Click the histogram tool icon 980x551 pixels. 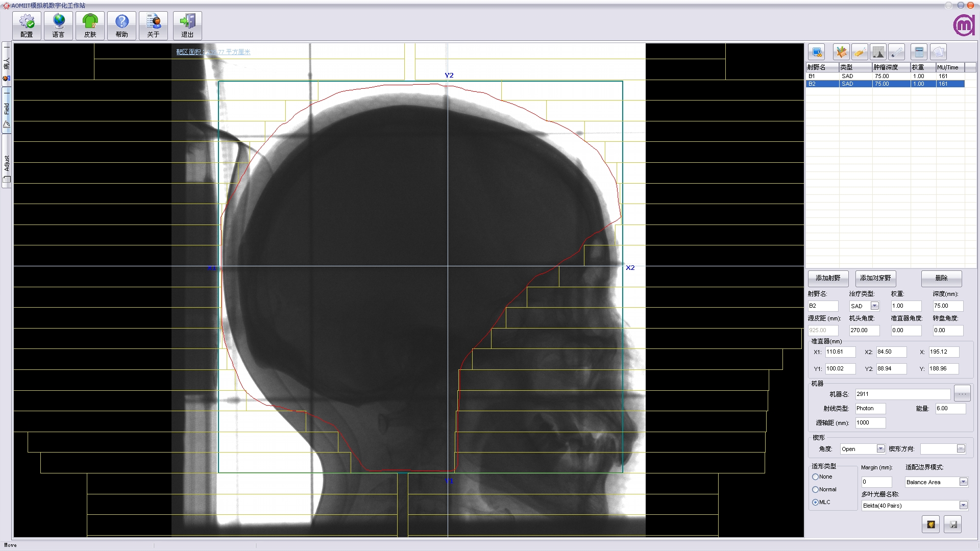click(x=878, y=52)
